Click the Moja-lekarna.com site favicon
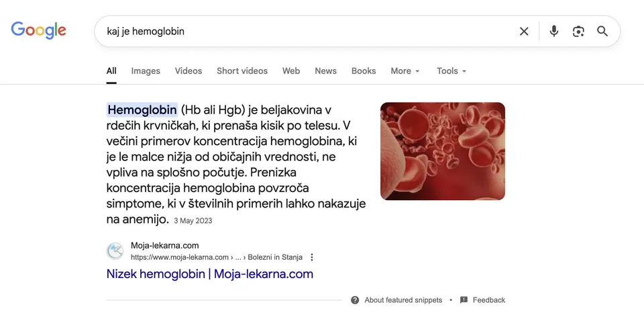644x321 pixels. [x=115, y=251]
